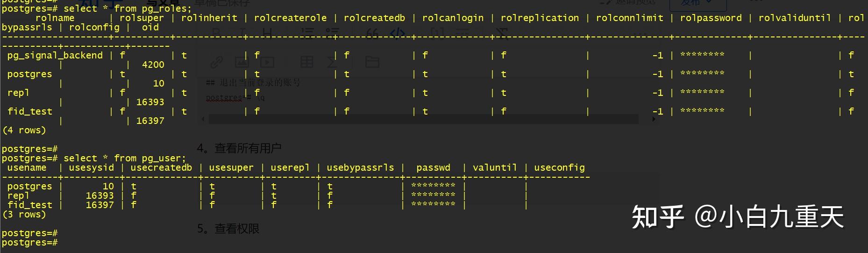Insert a video with the play icon

(267, 61)
